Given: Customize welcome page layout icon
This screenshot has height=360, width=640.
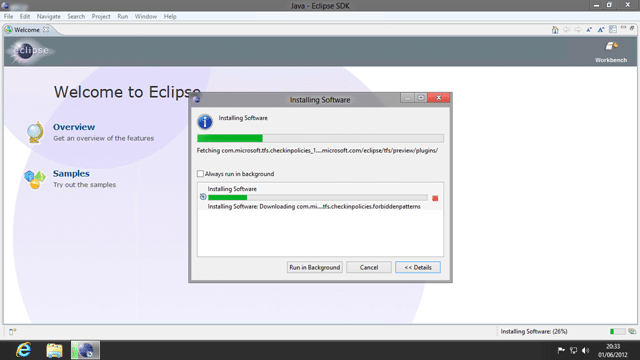Looking at the screenshot, I should pos(613,29).
